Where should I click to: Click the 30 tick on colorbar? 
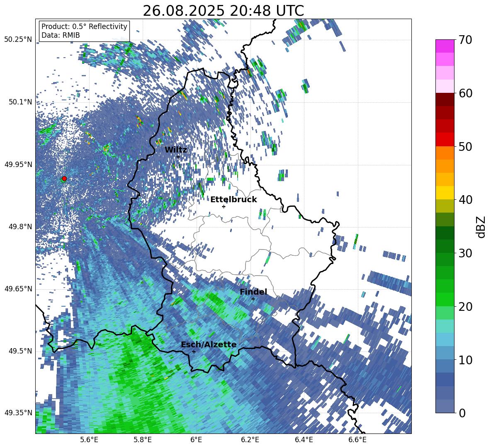coord(465,253)
